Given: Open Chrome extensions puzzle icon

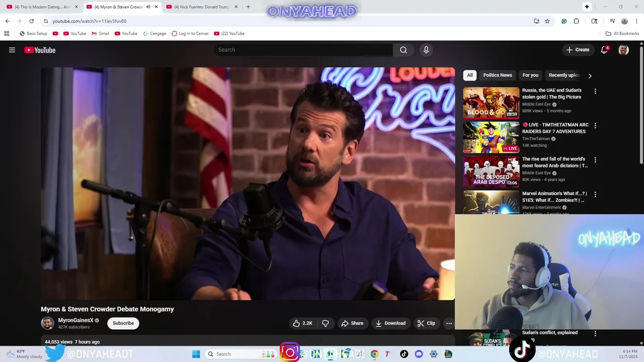Looking at the screenshot, I should click(x=577, y=21).
